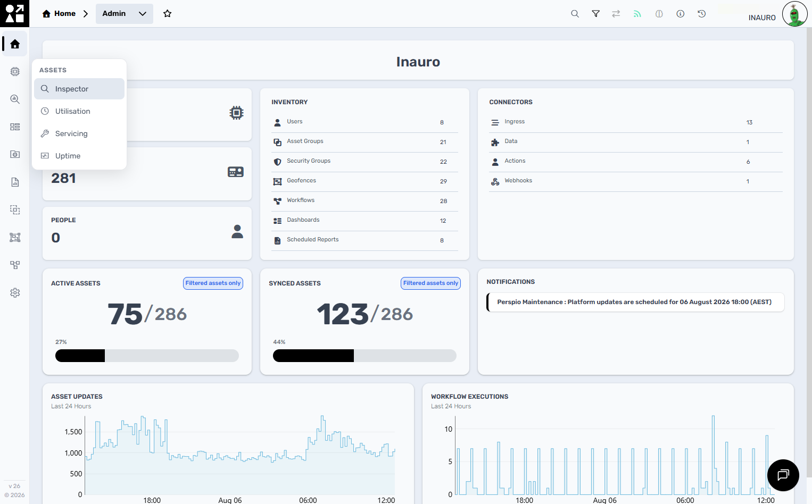
Task: Add page to favorites with star icon
Action: [167, 14]
